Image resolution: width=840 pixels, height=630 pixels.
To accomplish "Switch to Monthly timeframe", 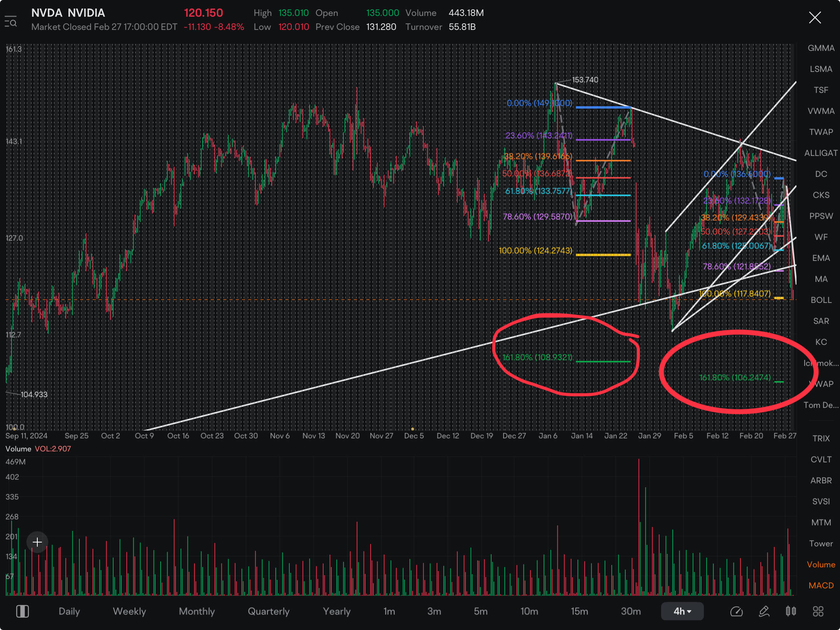I will [x=197, y=611].
